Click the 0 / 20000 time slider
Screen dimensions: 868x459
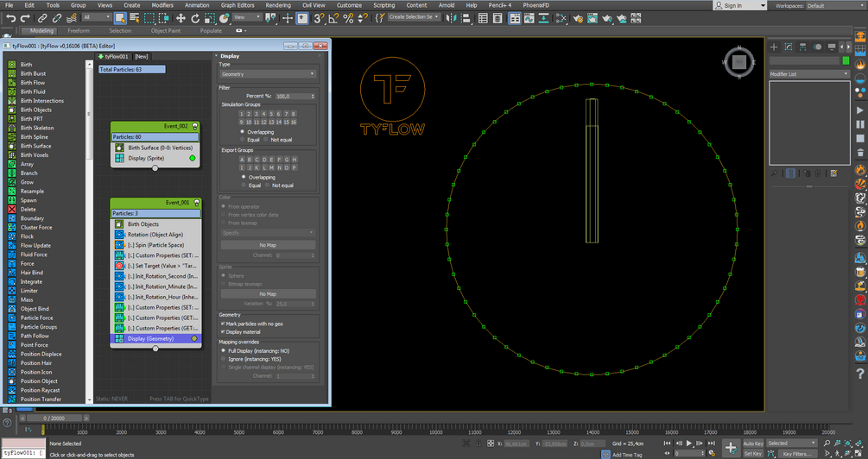click(54, 418)
